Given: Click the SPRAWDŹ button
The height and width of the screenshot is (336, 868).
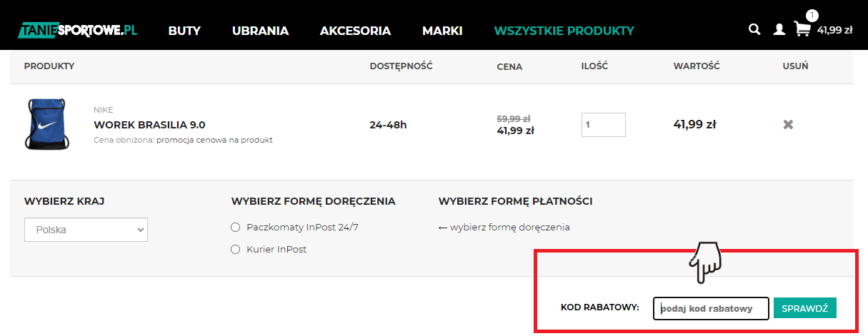Looking at the screenshot, I should pyautogui.click(x=804, y=308).
